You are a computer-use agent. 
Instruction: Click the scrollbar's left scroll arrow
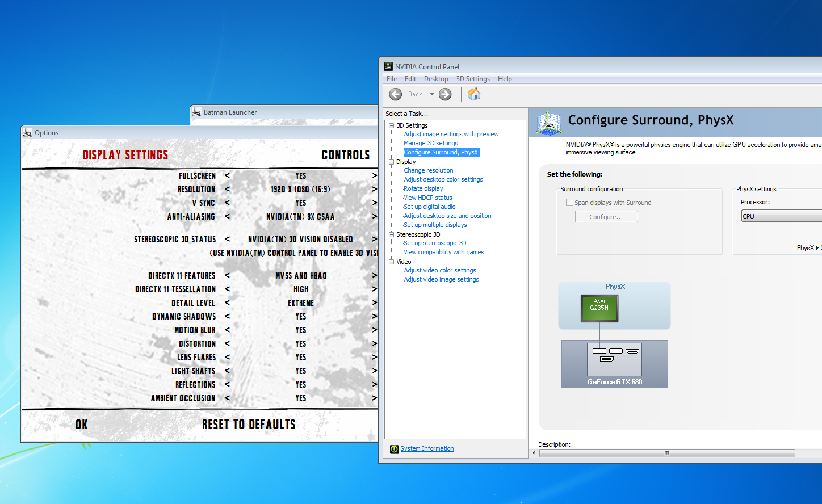click(534, 453)
